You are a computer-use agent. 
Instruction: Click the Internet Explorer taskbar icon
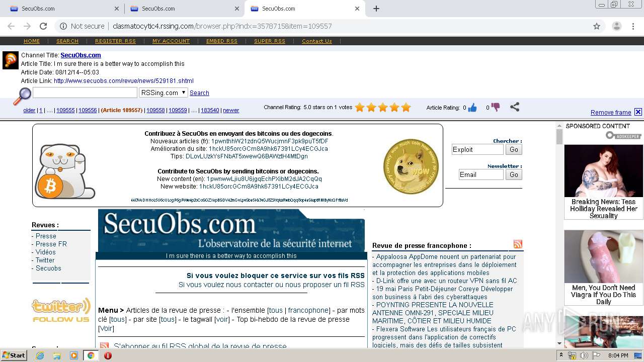point(40,355)
